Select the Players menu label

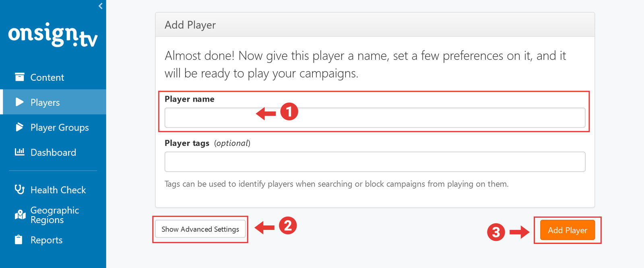pos(45,102)
